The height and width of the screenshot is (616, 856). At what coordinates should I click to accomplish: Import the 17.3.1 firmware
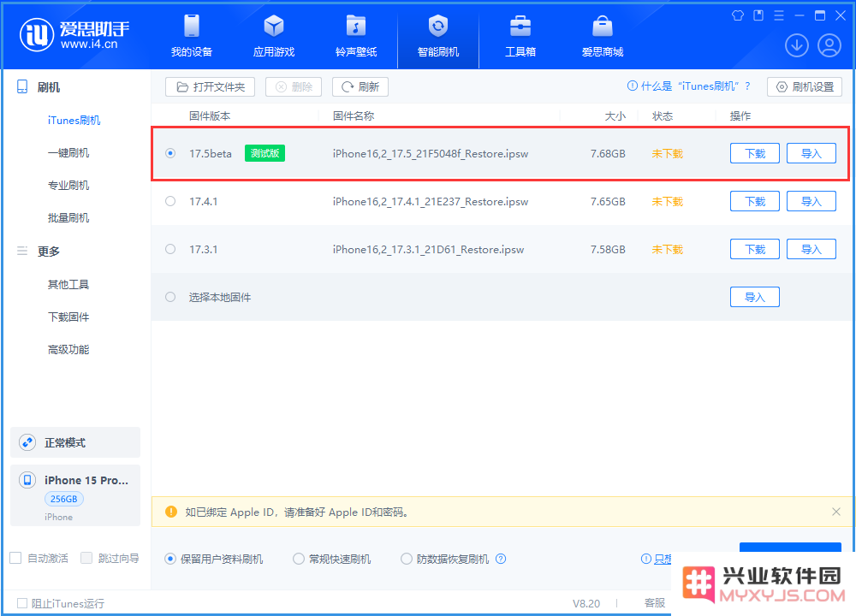tap(811, 249)
